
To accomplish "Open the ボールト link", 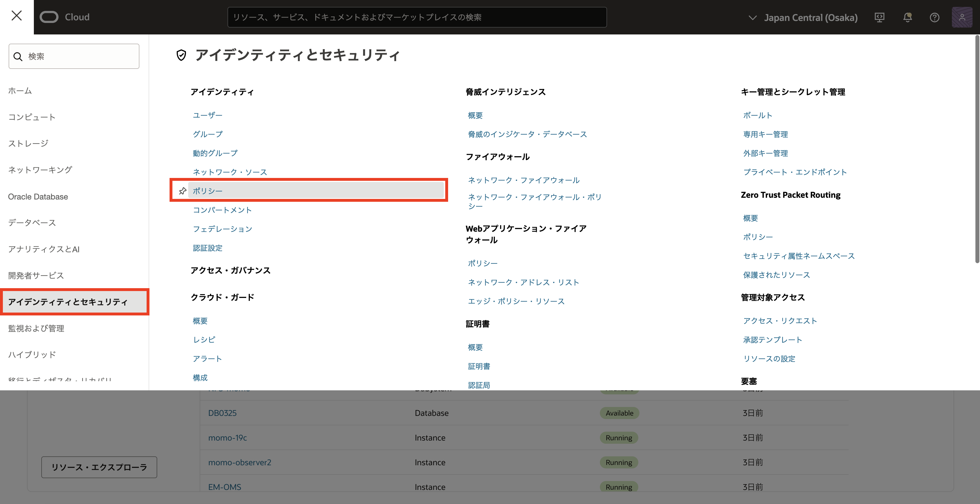I will point(757,115).
